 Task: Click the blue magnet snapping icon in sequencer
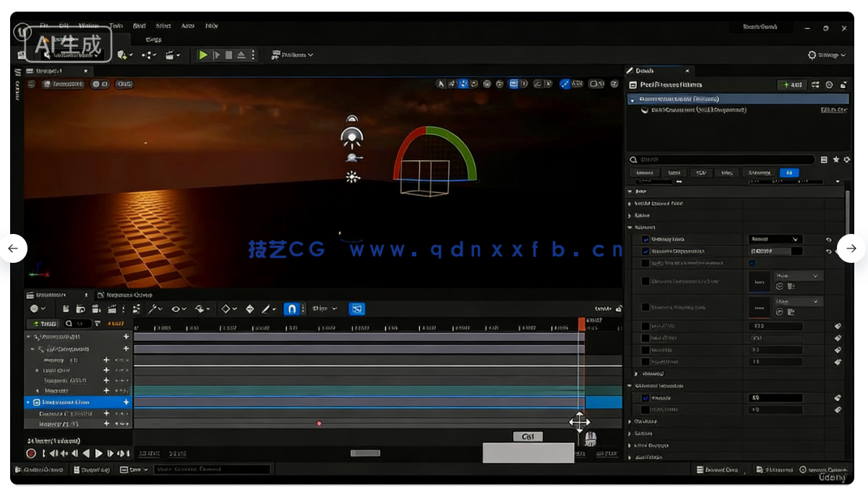(x=291, y=309)
